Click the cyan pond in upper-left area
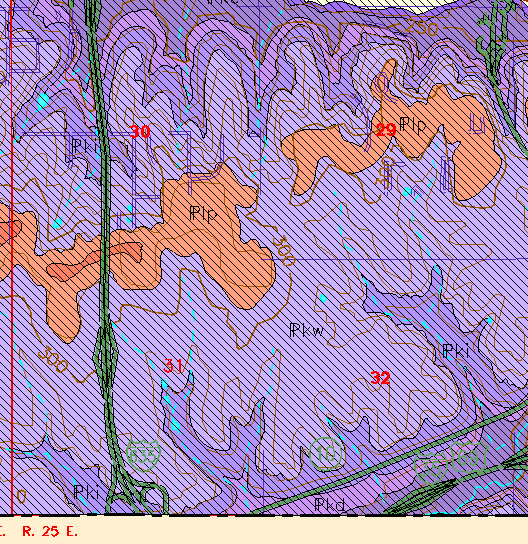 (43, 100)
